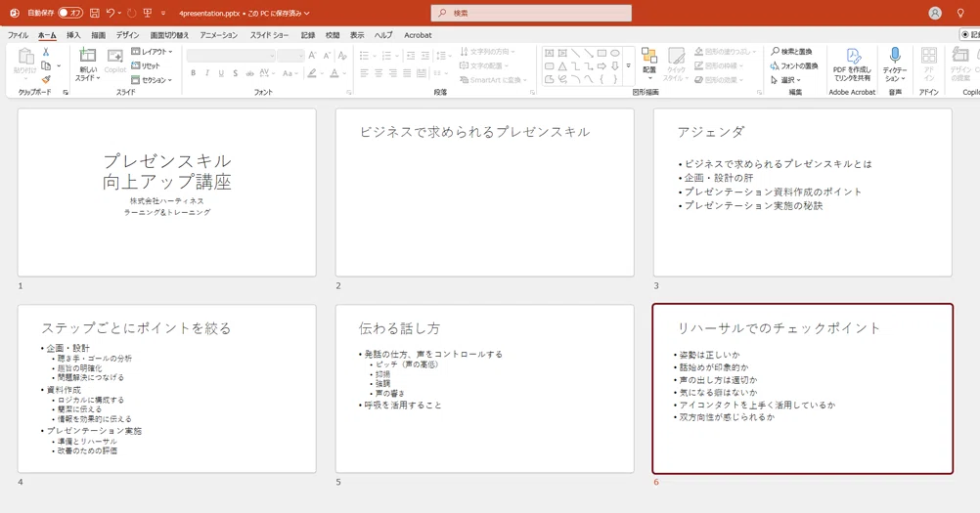Open the 選択 select dropdown
Image resolution: width=980 pixels, height=513 pixels.
click(x=785, y=80)
